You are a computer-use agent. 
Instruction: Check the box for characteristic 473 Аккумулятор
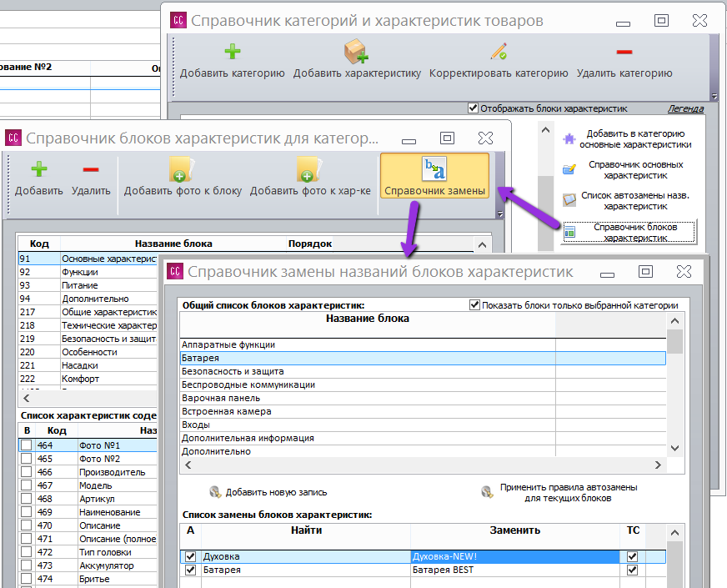point(27,565)
